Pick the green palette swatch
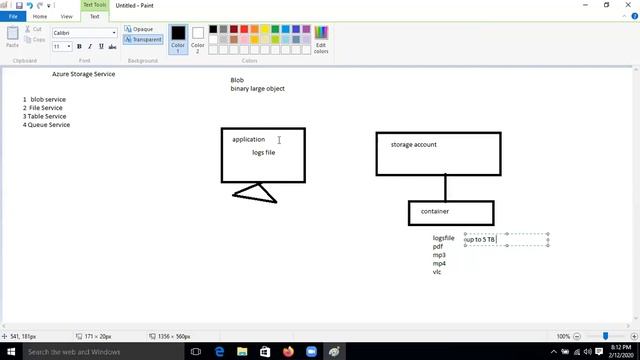640x360 pixels. (x=276, y=29)
